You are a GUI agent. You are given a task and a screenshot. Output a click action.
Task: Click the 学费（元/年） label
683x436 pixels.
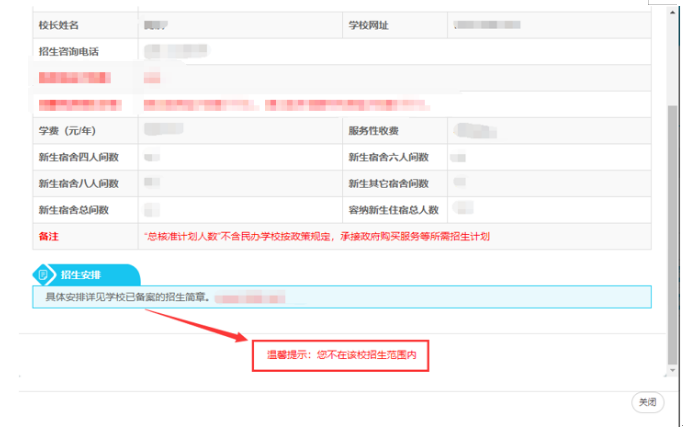(x=67, y=131)
